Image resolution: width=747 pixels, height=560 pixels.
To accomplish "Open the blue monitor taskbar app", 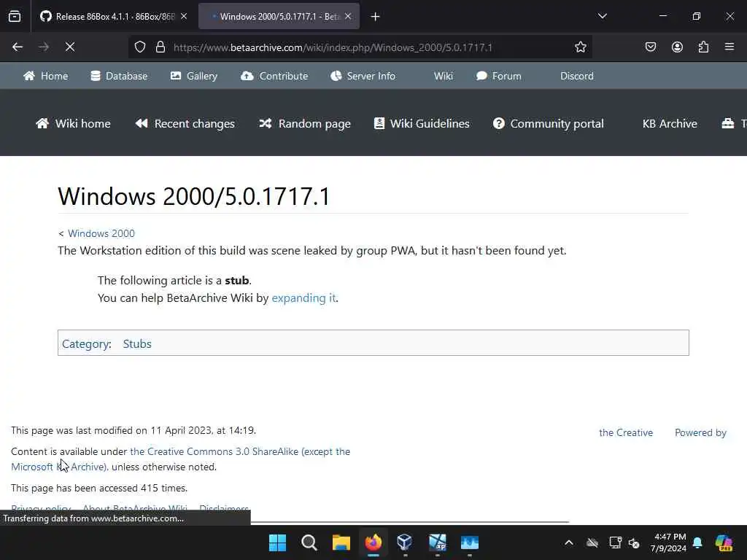I will (469, 542).
